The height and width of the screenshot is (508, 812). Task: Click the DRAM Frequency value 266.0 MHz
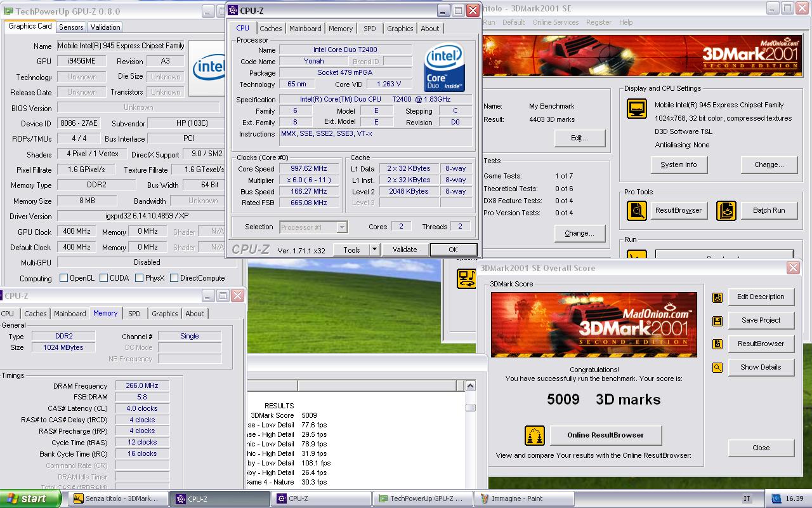[142, 386]
